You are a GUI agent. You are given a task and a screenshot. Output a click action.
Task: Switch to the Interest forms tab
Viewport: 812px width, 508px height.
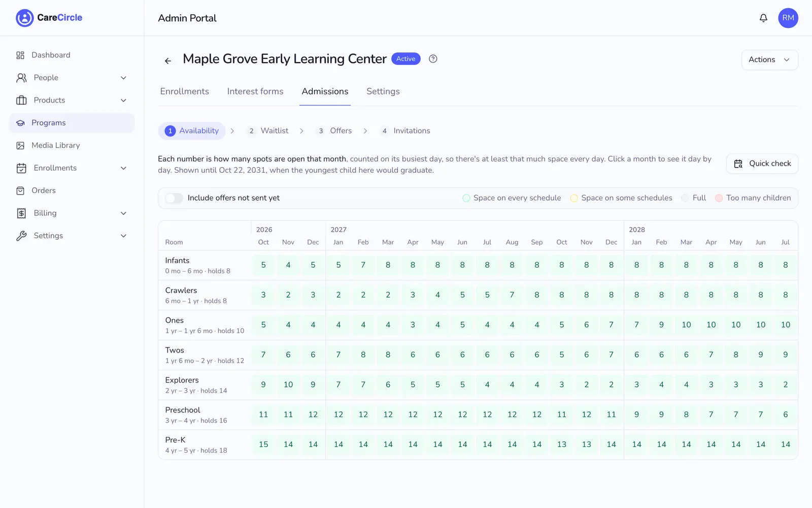(x=255, y=91)
